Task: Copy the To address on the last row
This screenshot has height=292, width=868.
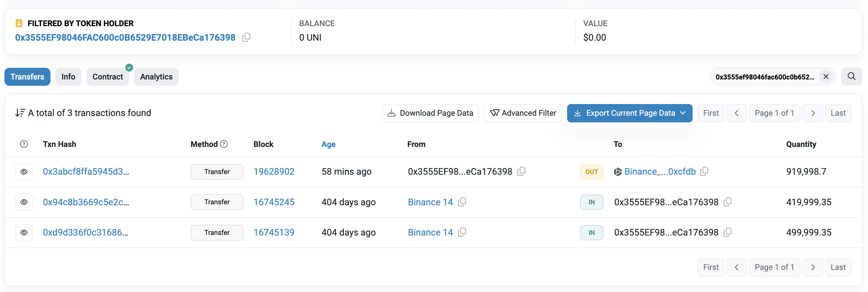Action: 728,232
